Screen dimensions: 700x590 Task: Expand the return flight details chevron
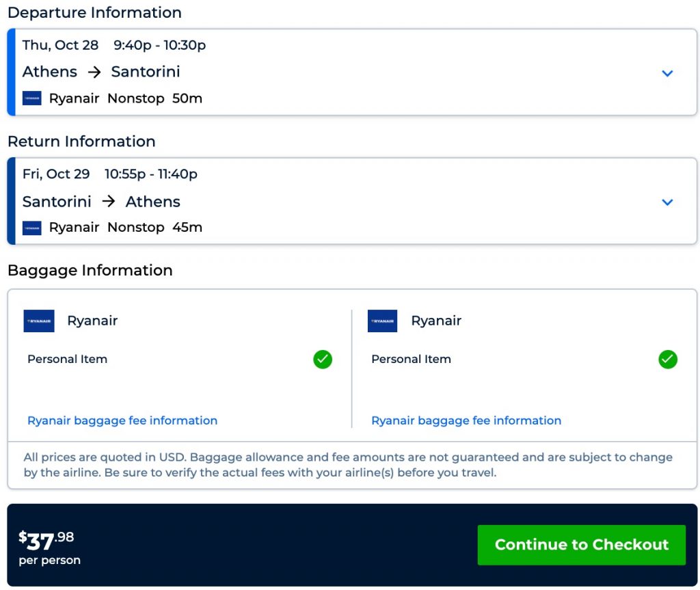pos(667,202)
